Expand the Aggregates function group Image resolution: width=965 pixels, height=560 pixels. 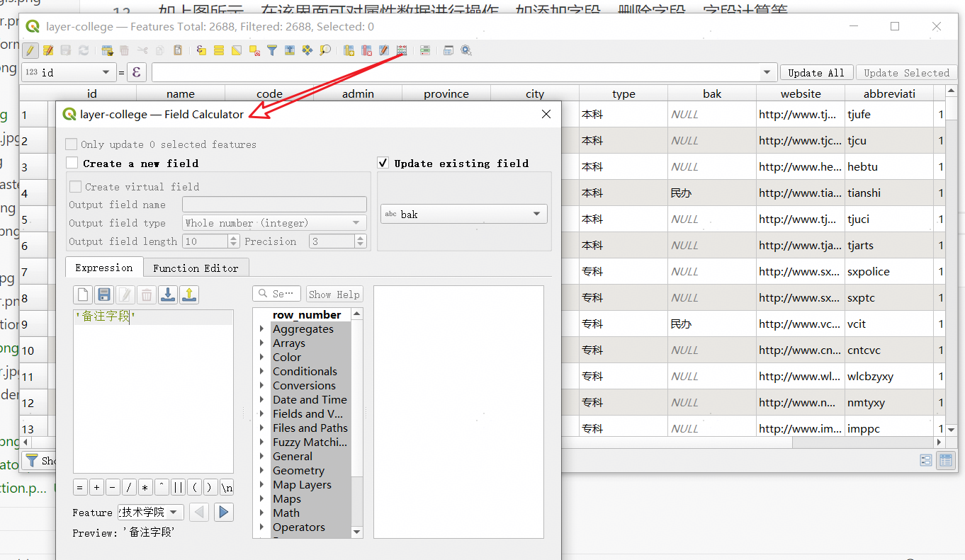click(262, 329)
